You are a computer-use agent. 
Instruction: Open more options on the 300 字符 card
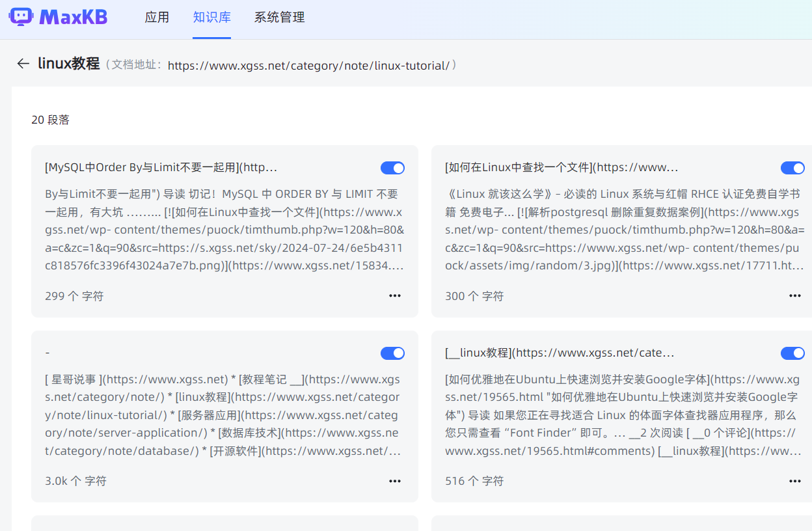pyautogui.click(x=795, y=295)
